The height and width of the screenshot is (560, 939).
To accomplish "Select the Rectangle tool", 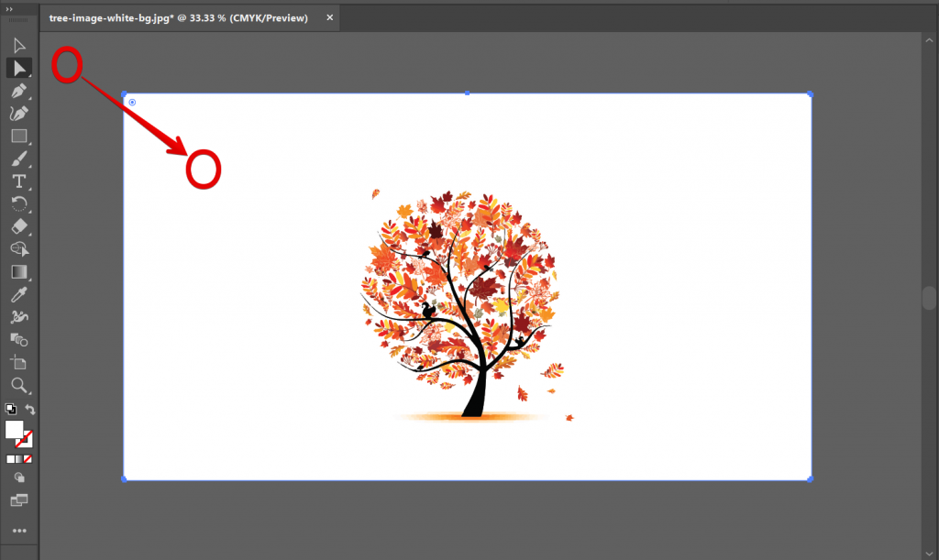I will [x=19, y=136].
